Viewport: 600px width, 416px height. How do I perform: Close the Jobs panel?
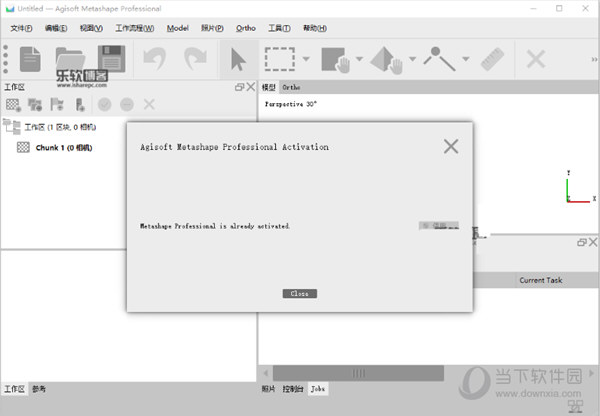point(593,242)
